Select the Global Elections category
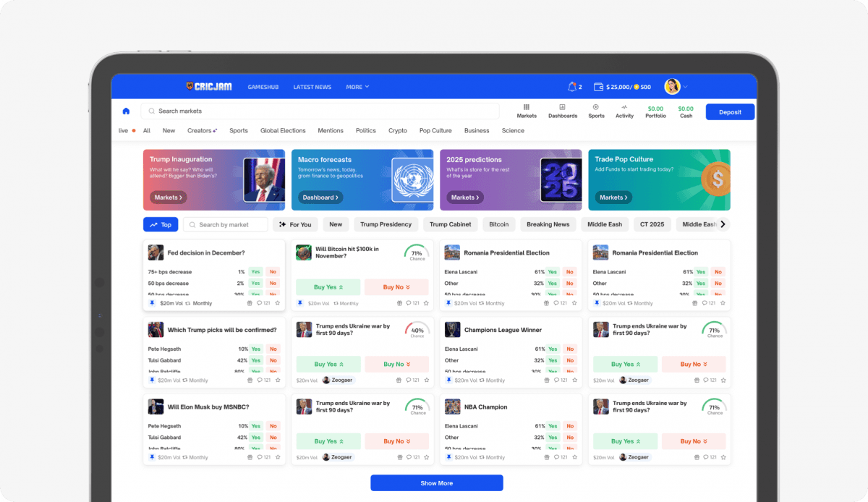 coord(283,131)
